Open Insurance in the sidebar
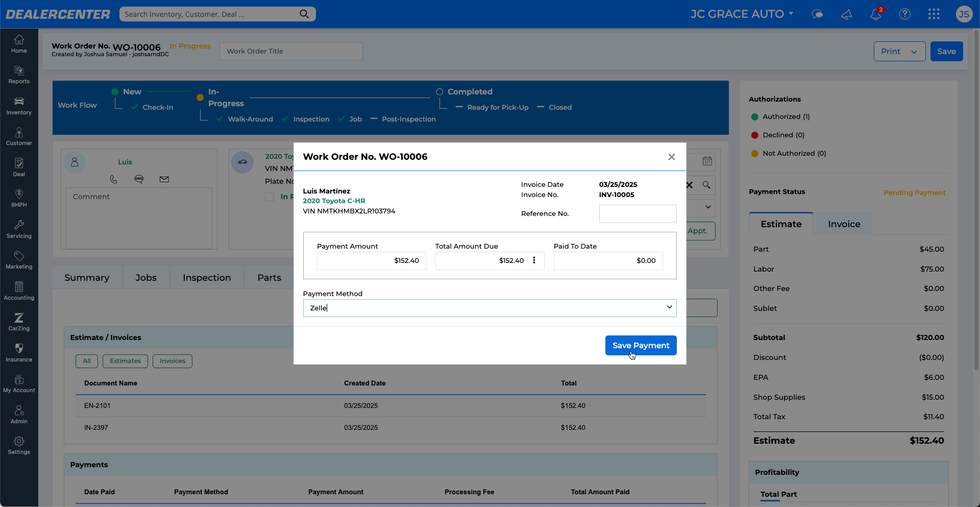Image resolution: width=980 pixels, height=507 pixels. point(19,353)
